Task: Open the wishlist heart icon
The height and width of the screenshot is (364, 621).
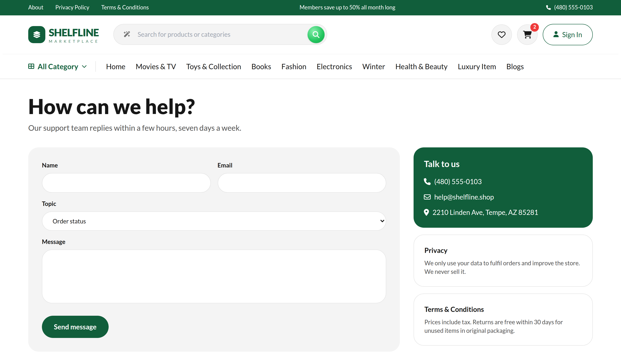Action: pyautogui.click(x=501, y=34)
